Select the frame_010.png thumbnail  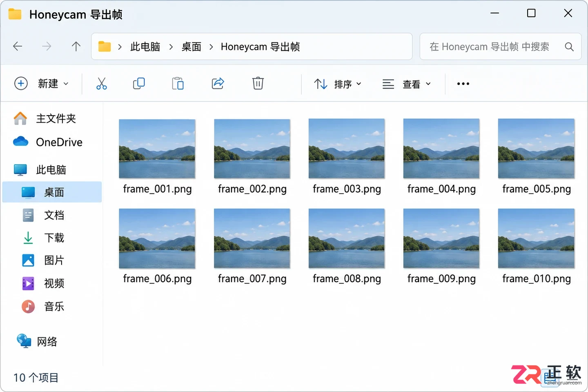pyautogui.click(x=536, y=238)
